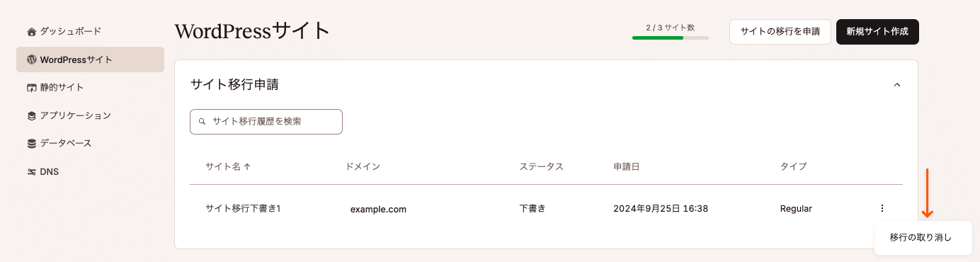Open the サイト移行下書き1 row

point(547,208)
